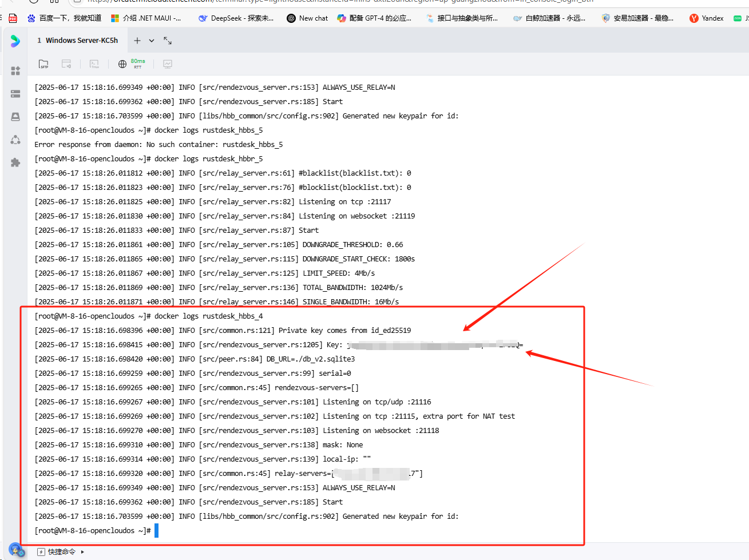The image size is (749, 560).
Task: Open the performance monitor toolbar icon
Action: point(168,64)
